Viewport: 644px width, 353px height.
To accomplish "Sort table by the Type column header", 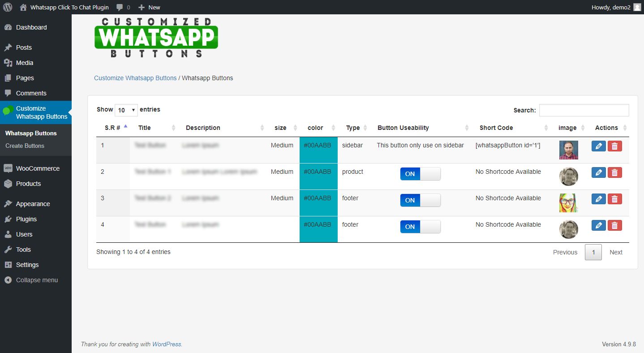I will click(353, 128).
